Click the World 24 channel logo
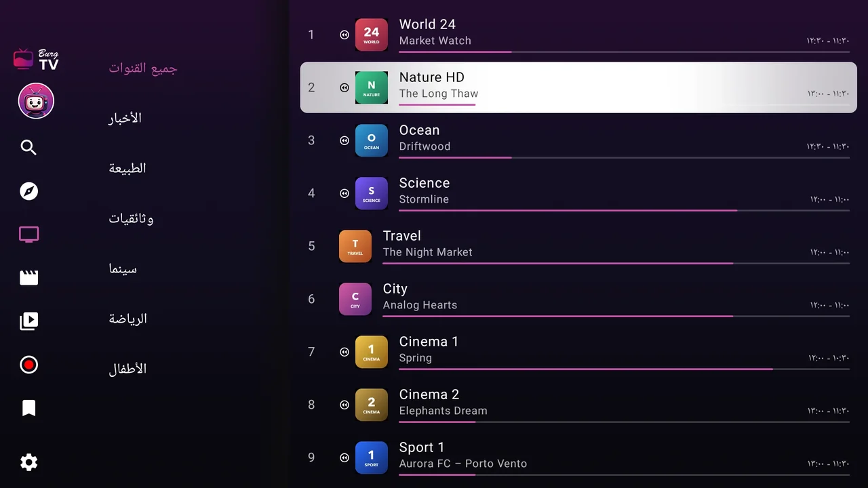 pyautogui.click(x=372, y=35)
